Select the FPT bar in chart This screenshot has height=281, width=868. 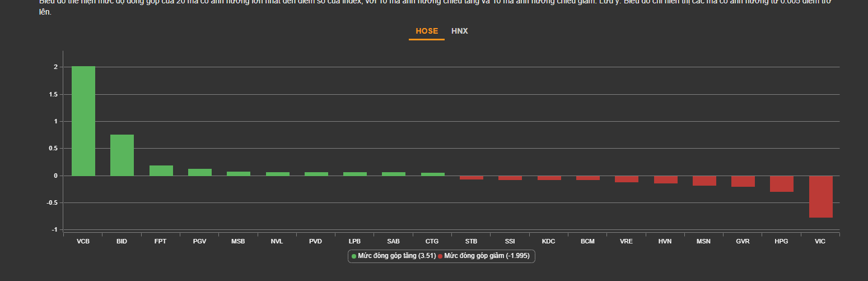pyautogui.click(x=161, y=171)
